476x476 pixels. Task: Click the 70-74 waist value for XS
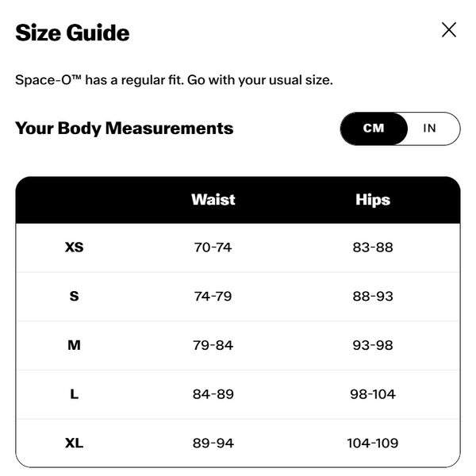(x=213, y=248)
